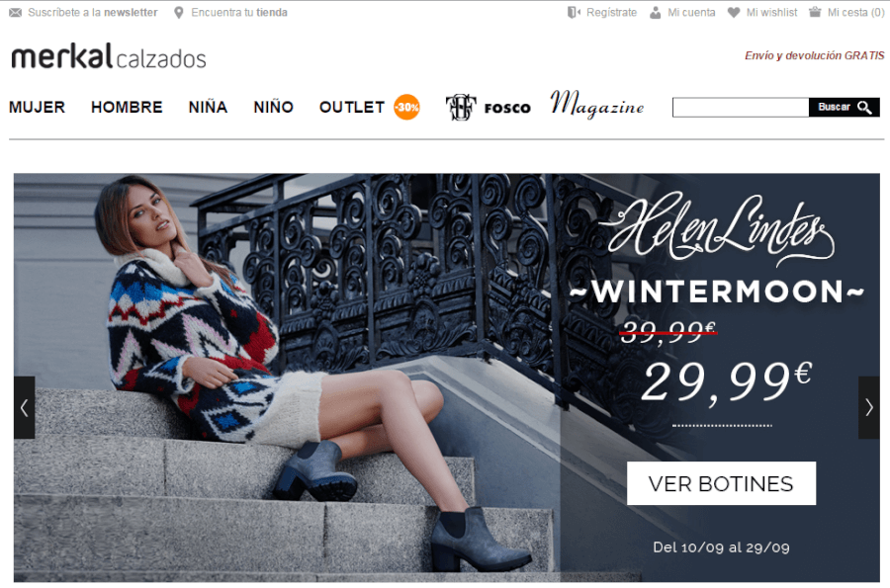Select the NIÑO category
This screenshot has width=890, height=588.
[273, 107]
